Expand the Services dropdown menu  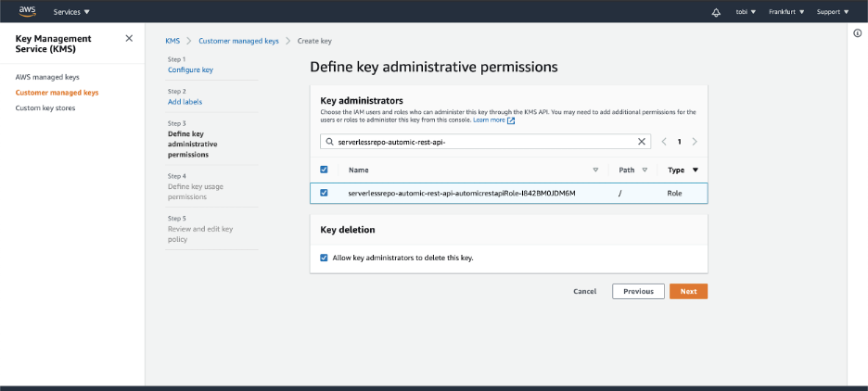tap(71, 12)
